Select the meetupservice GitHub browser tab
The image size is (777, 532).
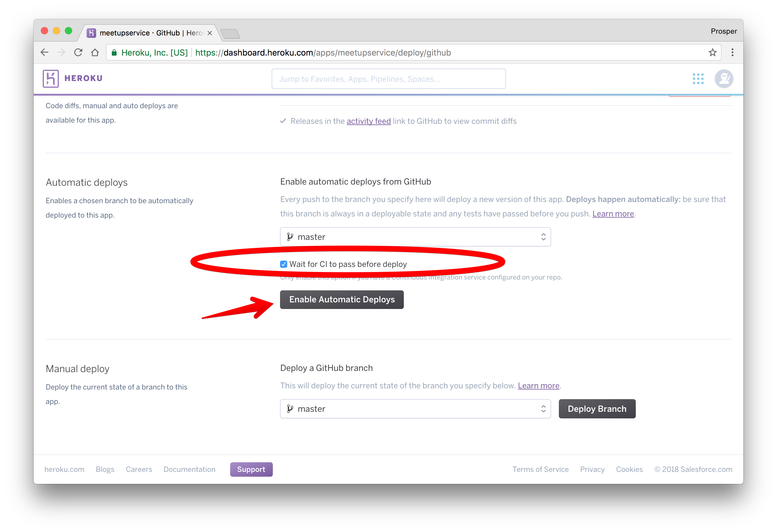149,33
